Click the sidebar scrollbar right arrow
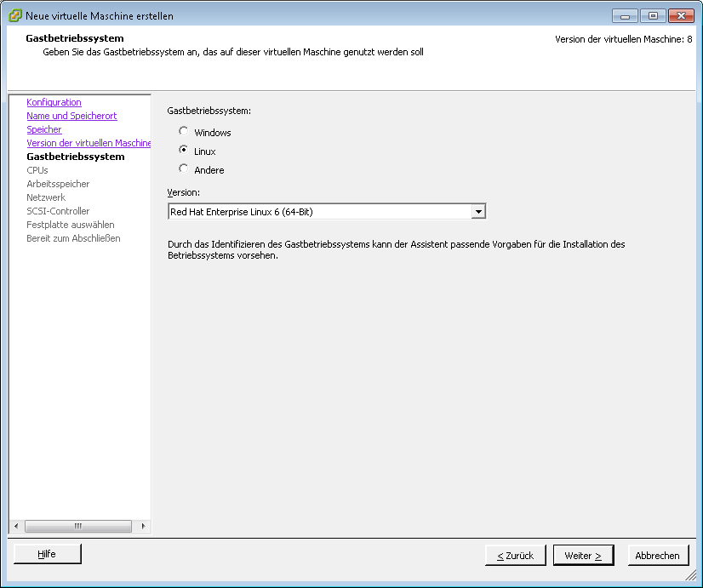This screenshot has width=703, height=588. coord(144,526)
